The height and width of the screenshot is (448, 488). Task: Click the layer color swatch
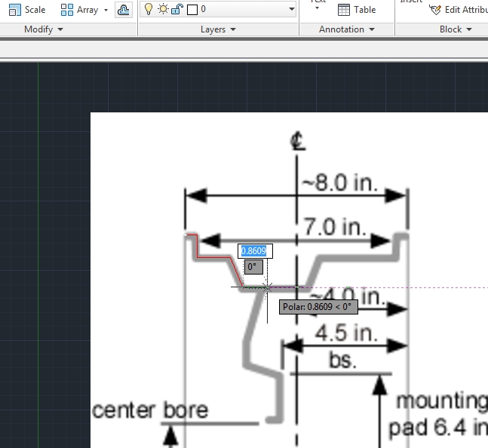(x=192, y=10)
